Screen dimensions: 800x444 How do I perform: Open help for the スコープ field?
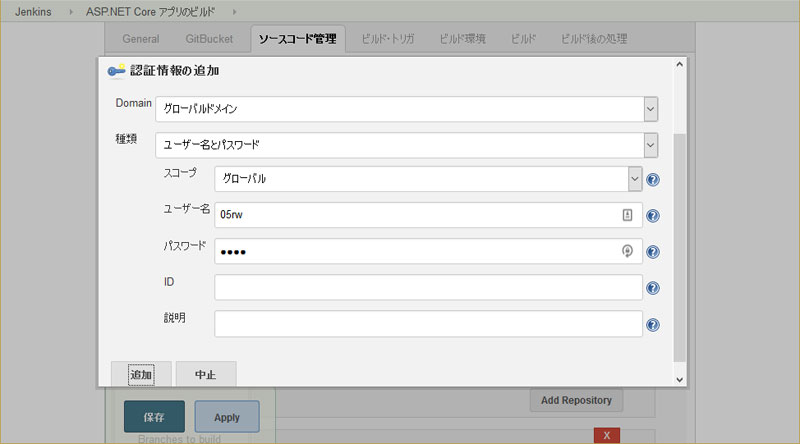coord(653,180)
